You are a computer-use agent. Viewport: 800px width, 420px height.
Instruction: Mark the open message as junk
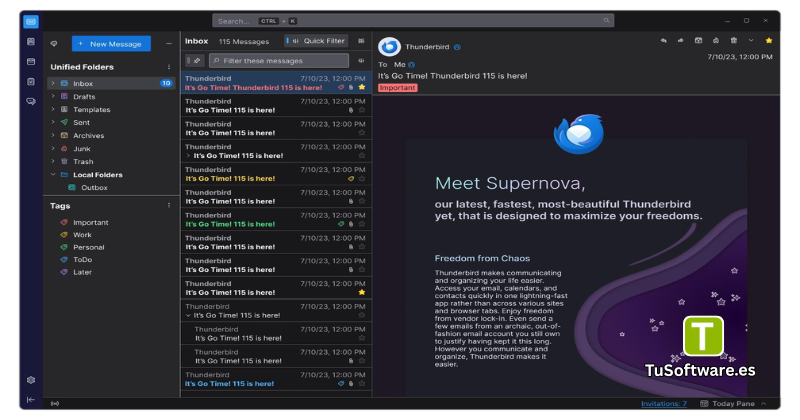(x=716, y=40)
